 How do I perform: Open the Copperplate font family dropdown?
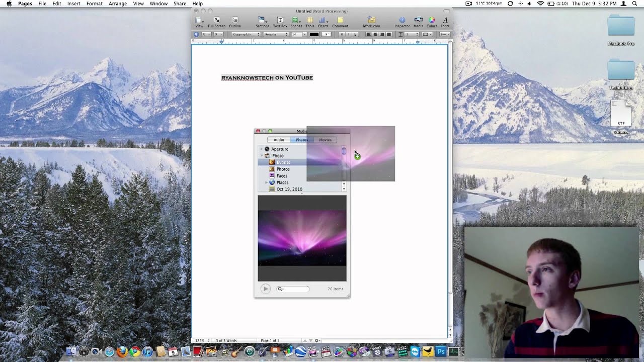coord(246,34)
